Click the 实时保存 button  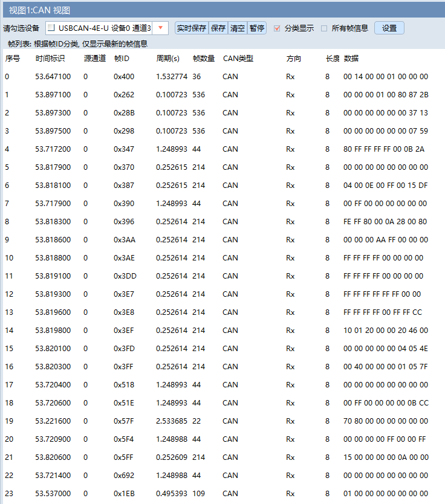click(x=192, y=28)
